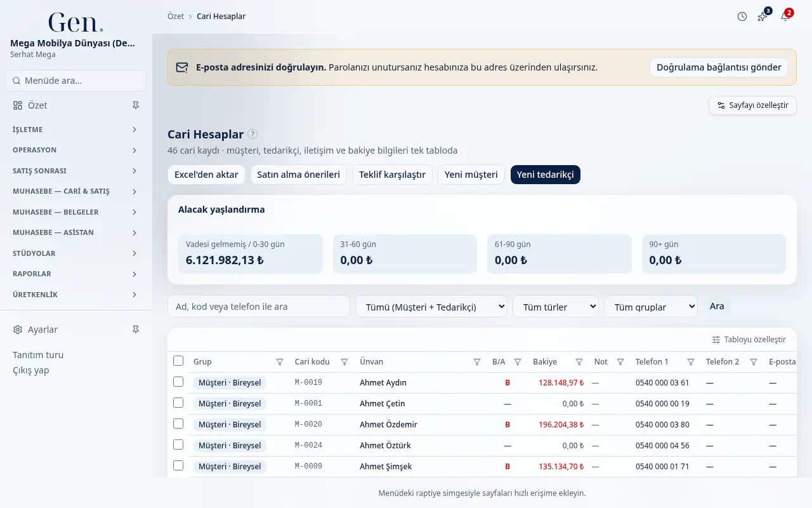Filter the B/A column
The image size is (812, 508).
point(518,362)
